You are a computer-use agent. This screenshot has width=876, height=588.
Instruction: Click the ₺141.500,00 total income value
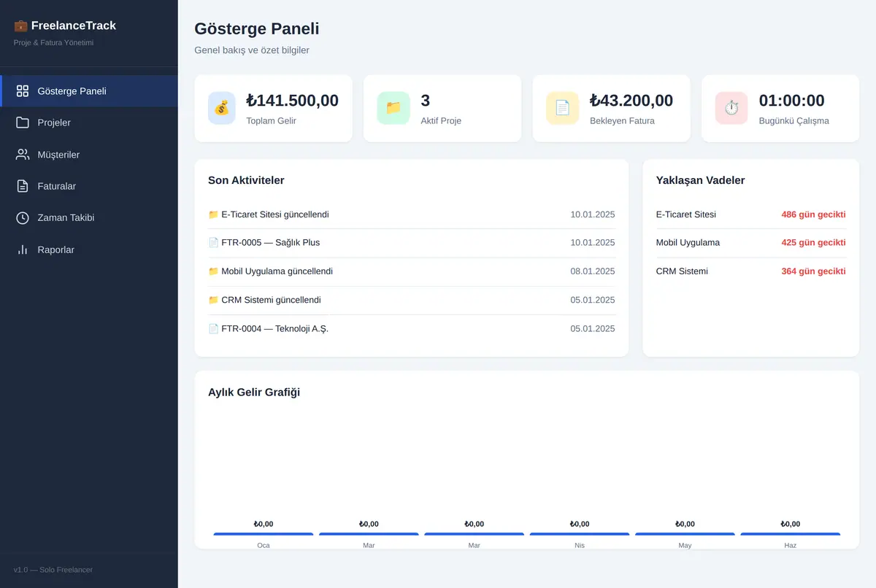pyautogui.click(x=293, y=101)
